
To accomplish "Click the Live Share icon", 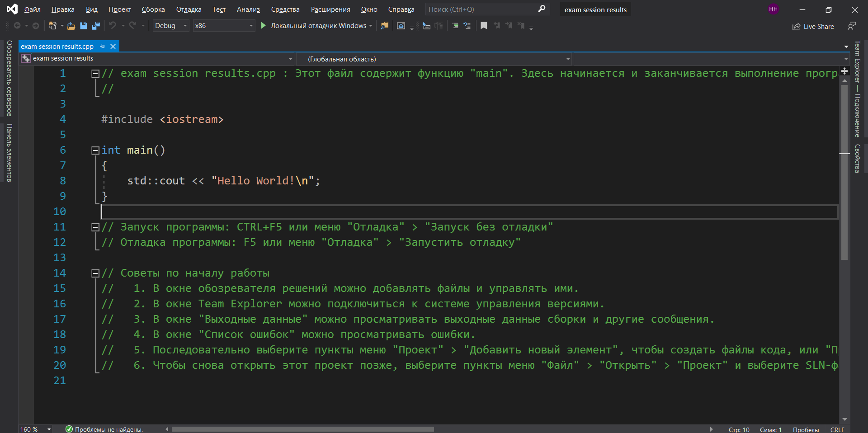I will [x=796, y=27].
